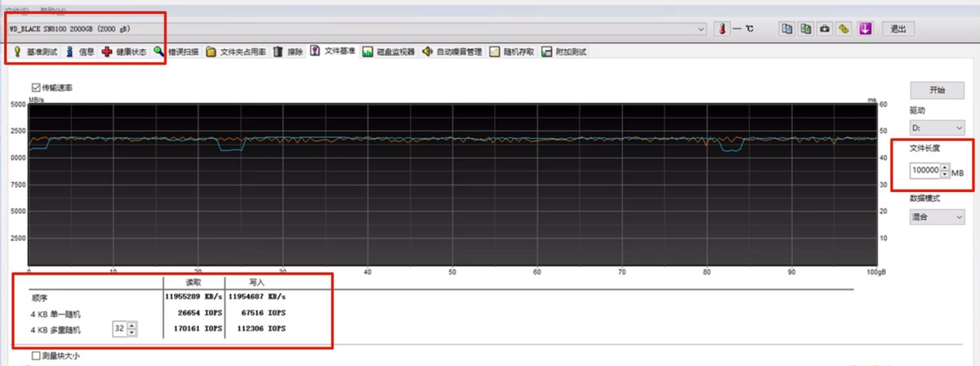Click the 退出 button
Viewport: 980px width, 366px height.
pos(898,29)
